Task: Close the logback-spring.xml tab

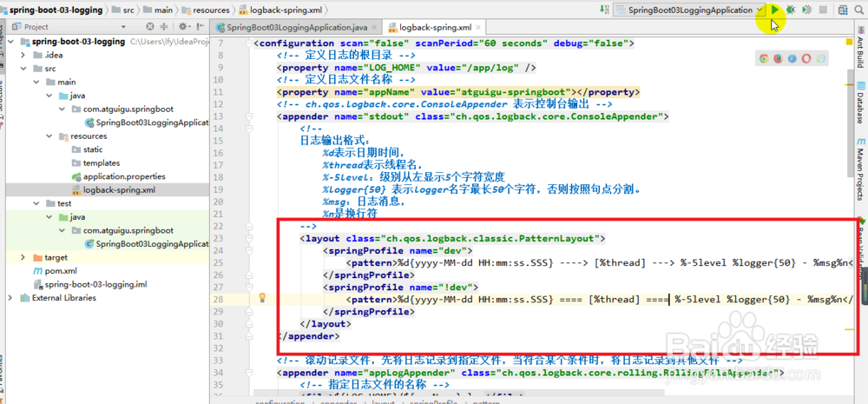Action: click(477, 27)
